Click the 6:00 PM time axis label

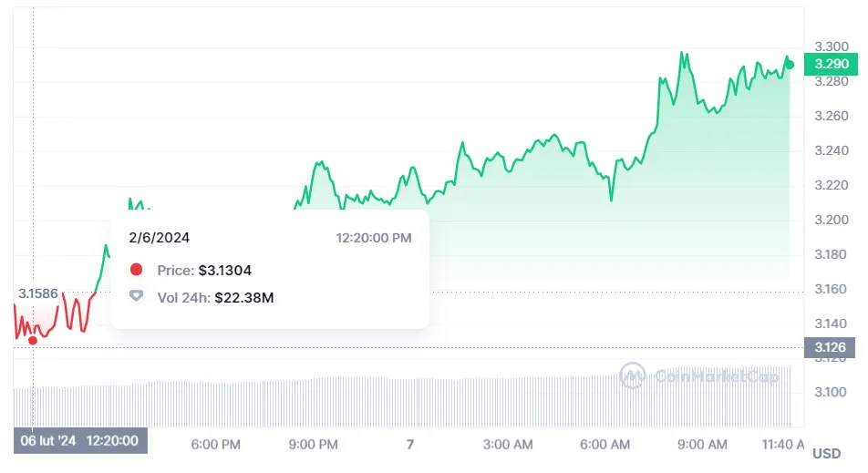[215, 444]
